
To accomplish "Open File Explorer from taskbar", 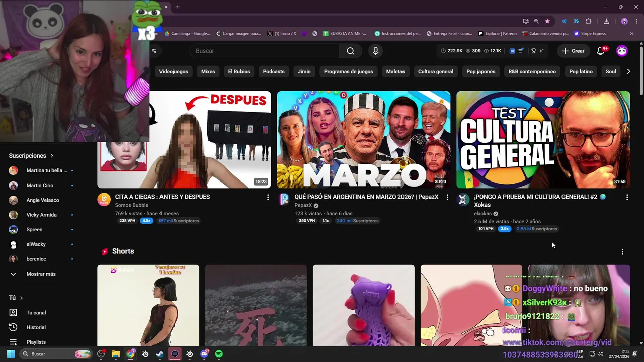I will [115, 354].
